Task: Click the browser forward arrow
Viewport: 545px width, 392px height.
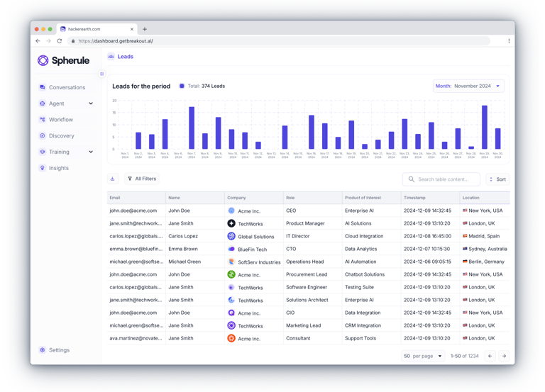Action: 49,41
